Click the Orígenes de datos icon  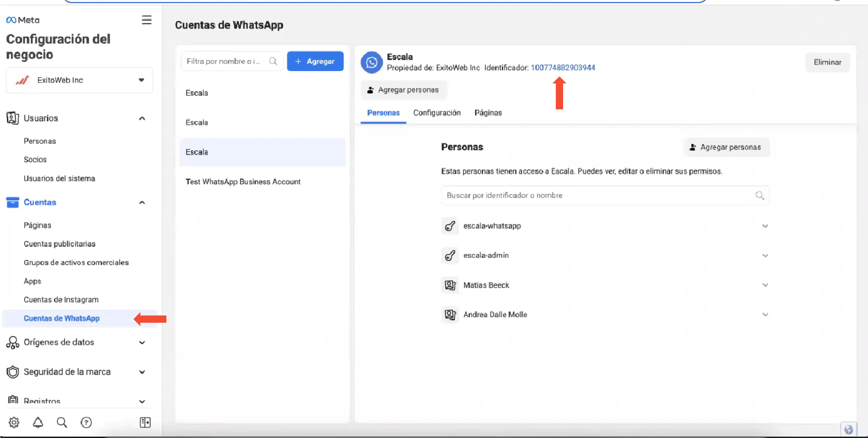[12, 342]
